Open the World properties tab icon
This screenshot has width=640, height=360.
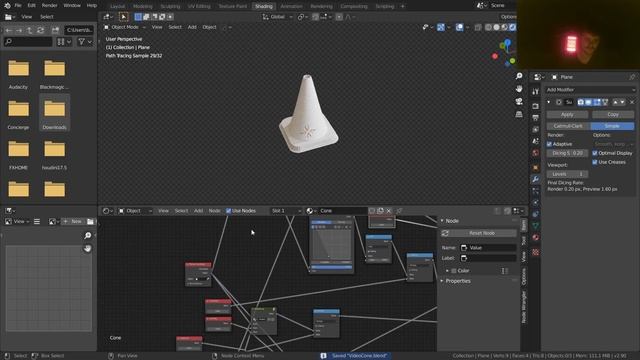coord(536,153)
